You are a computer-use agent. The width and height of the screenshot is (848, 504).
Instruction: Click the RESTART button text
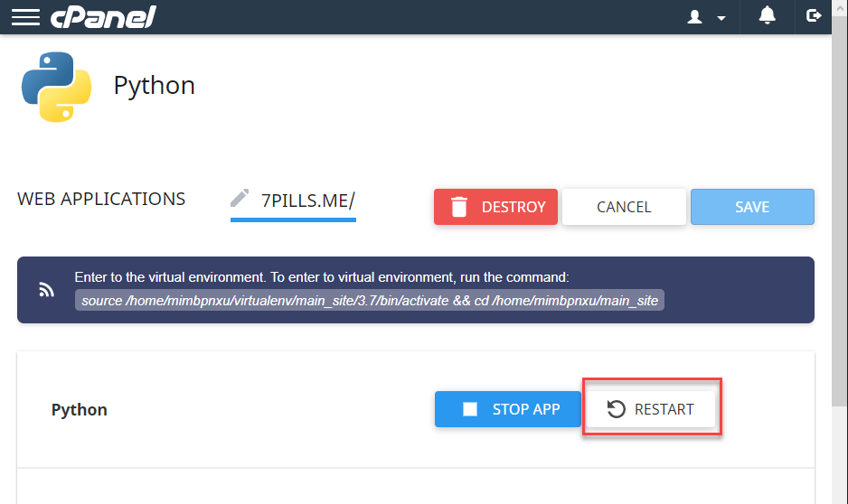click(x=664, y=409)
